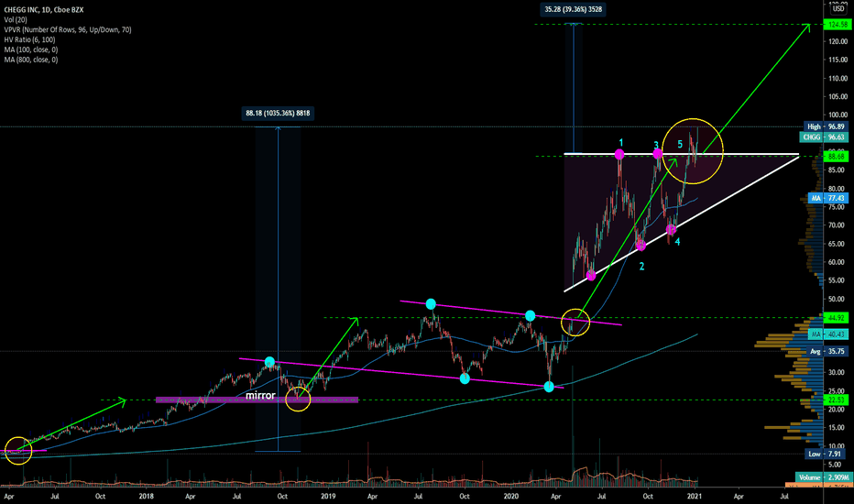Click the CHGG 96.63 last price label
Image resolution: width=854 pixels, height=504 pixels.
(825, 137)
